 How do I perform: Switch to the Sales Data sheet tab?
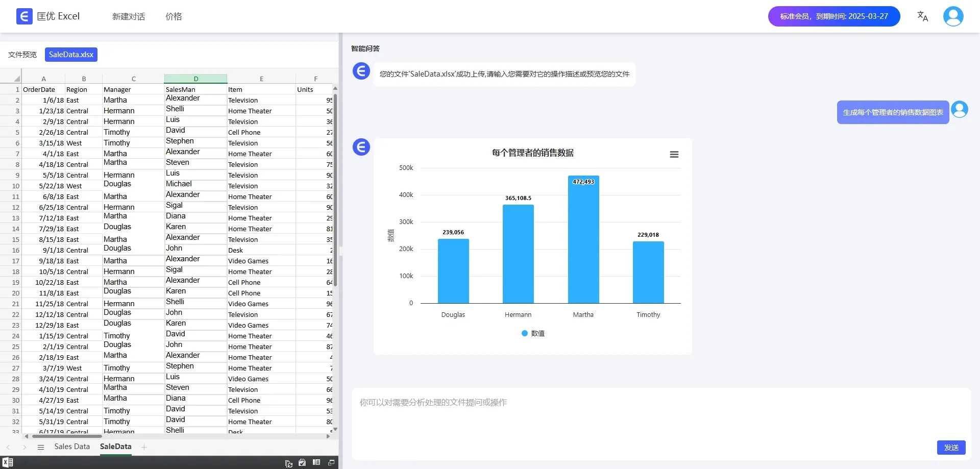click(72, 447)
